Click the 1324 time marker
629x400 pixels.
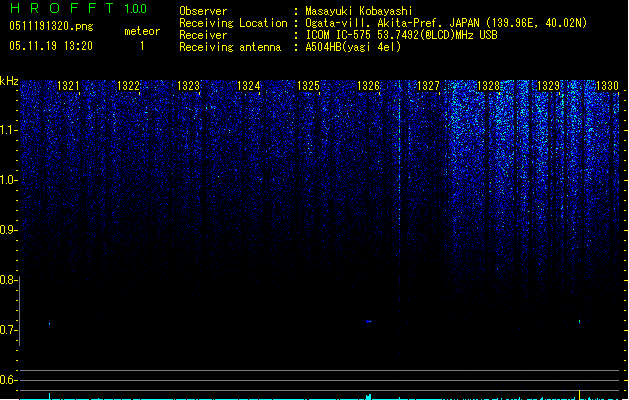(248, 85)
